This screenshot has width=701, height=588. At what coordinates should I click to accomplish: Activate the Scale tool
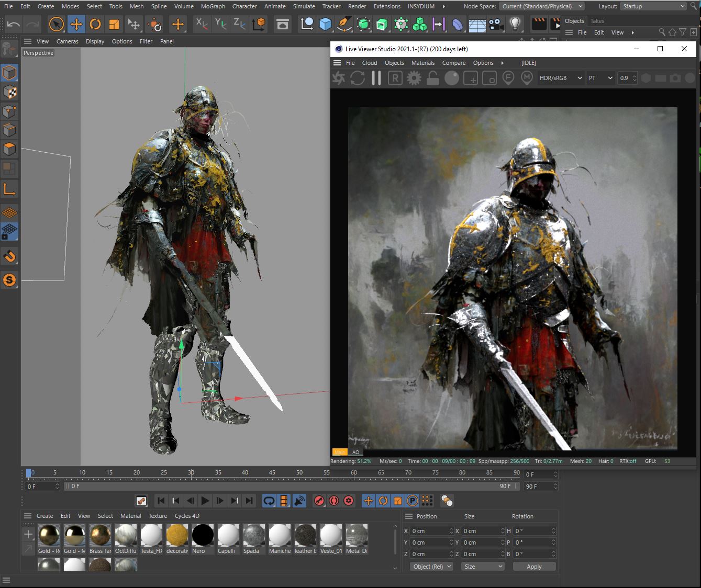pyautogui.click(x=114, y=24)
